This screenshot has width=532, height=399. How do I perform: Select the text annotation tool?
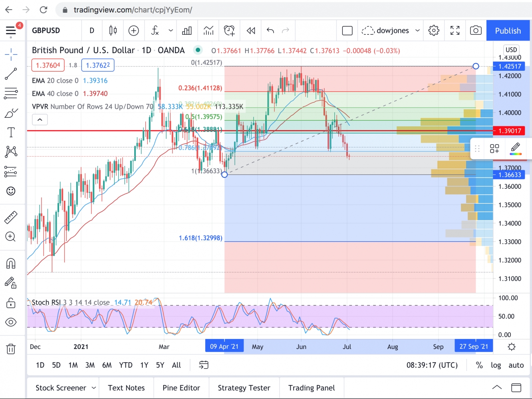click(x=11, y=132)
